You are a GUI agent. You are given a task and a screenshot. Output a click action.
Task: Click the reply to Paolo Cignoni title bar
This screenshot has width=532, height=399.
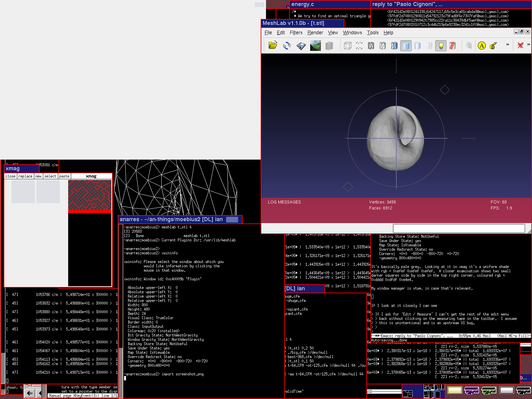click(451, 4)
